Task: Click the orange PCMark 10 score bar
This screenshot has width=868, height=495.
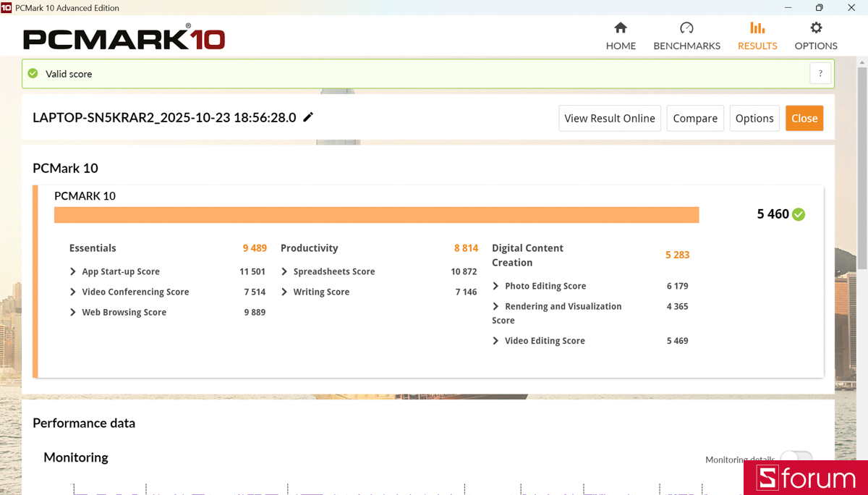Action: pyautogui.click(x=376, y=215)
